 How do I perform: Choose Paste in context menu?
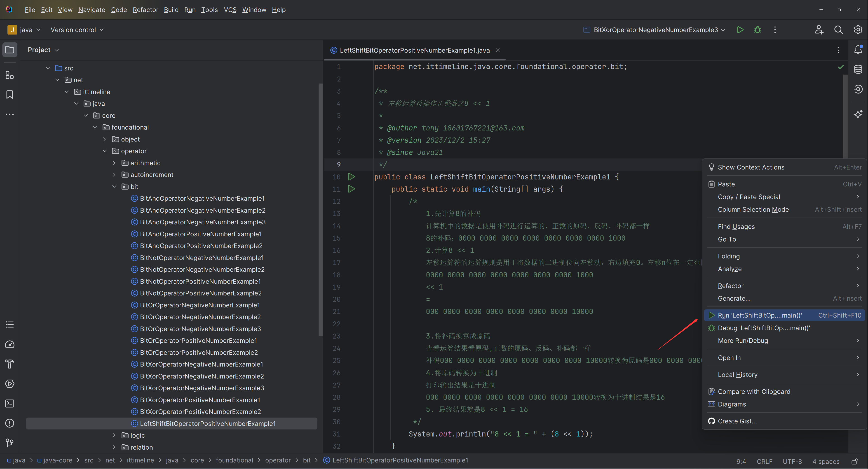pyautogui.click(x=784, y=184)
